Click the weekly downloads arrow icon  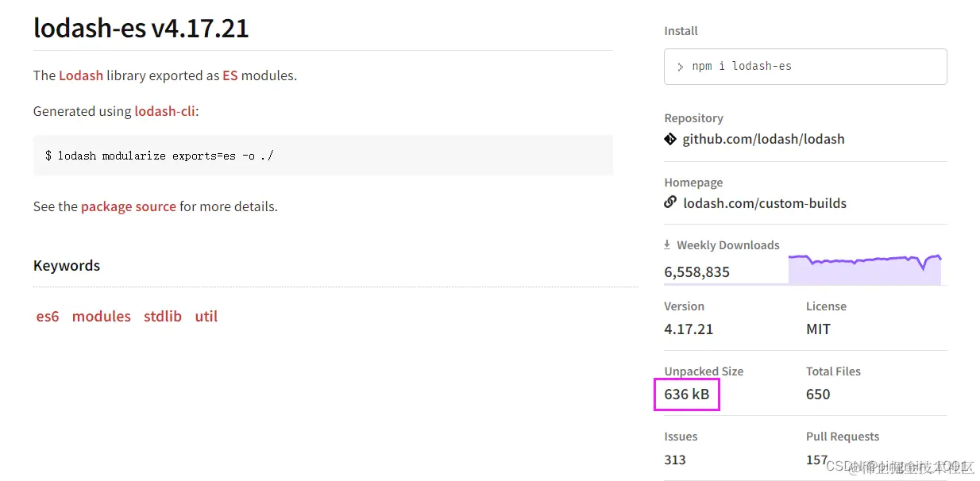coord(668,245)
